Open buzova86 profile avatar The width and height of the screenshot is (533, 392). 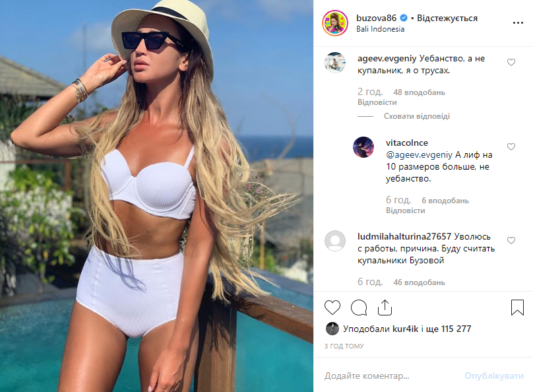click(x=335, y=23)
